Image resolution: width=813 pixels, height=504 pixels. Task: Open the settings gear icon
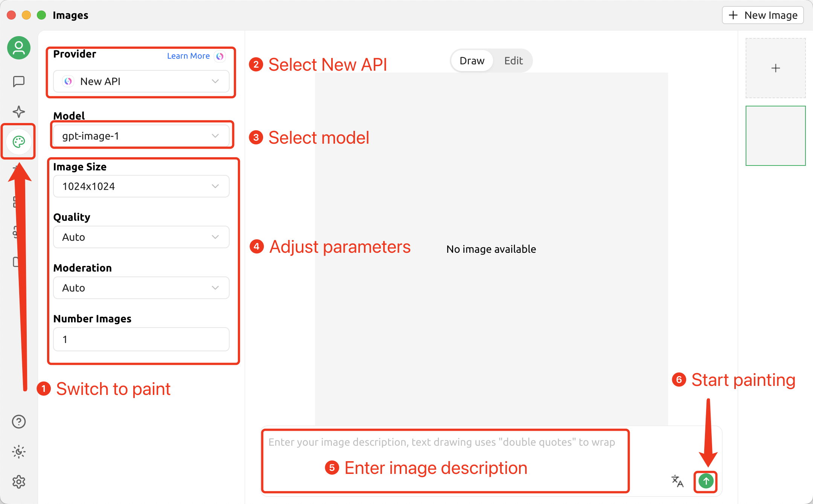[x=18, y=482]
